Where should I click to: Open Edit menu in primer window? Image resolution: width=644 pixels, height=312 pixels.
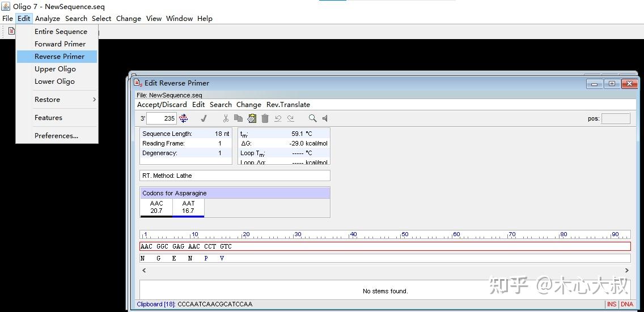tap(198, 105)
